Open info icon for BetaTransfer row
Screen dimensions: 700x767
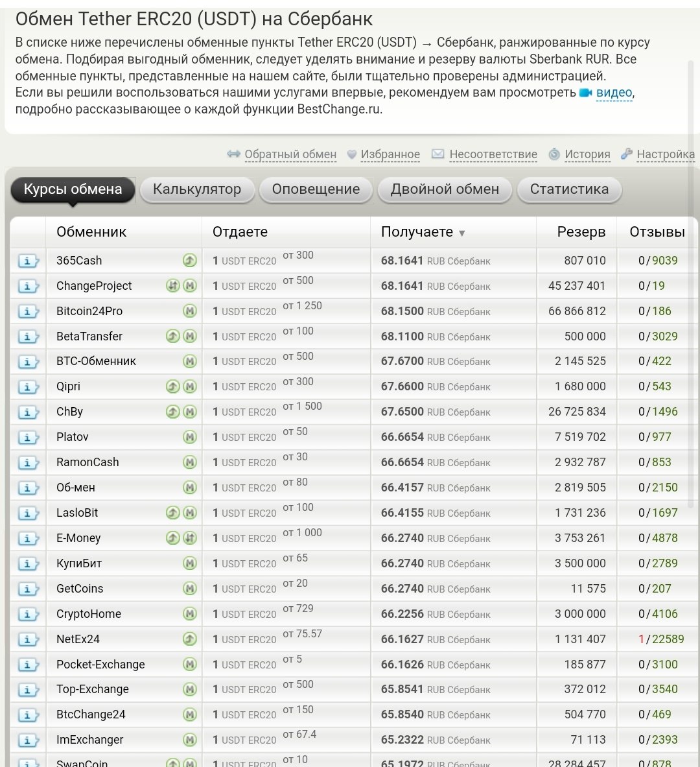[x=28, y=336]
